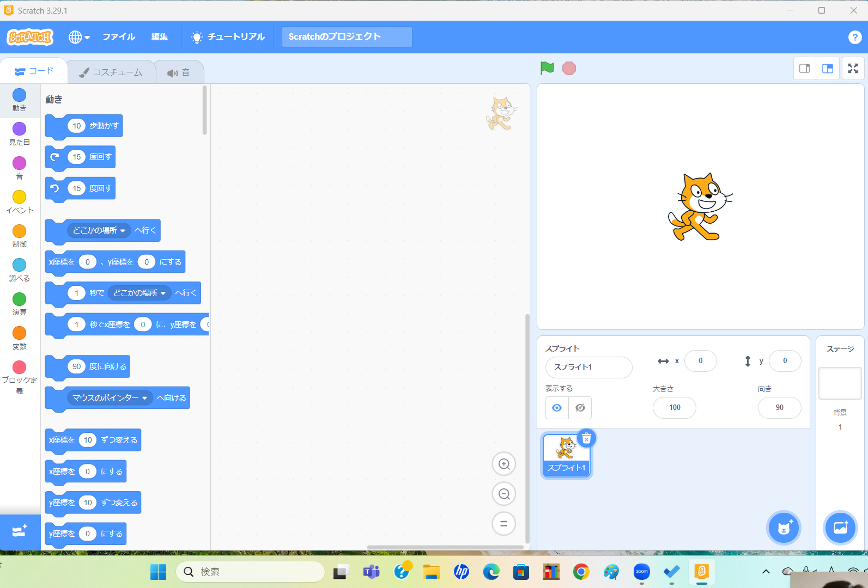Reset workspace zoom with equals icon
This screenshot has width=868, height=588.
pyautogui.click(x=504, y=524)
